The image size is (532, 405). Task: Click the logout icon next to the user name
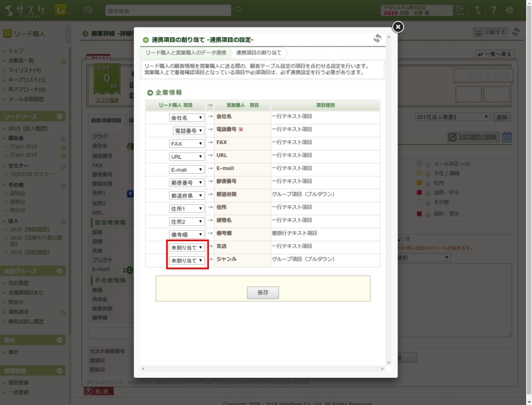point(460,10)
